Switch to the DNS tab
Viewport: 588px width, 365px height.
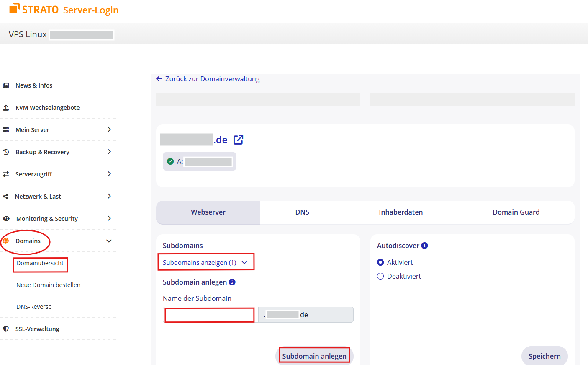pyautogui.click(x=302, y=212)
